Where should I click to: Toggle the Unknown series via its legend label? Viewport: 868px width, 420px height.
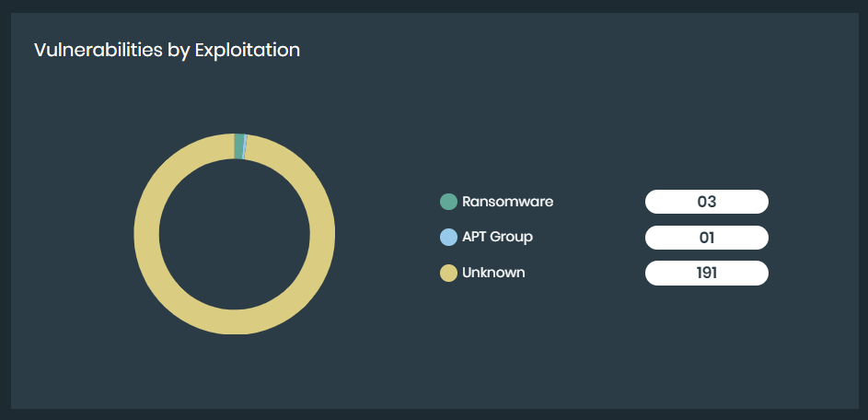[493, 274]
